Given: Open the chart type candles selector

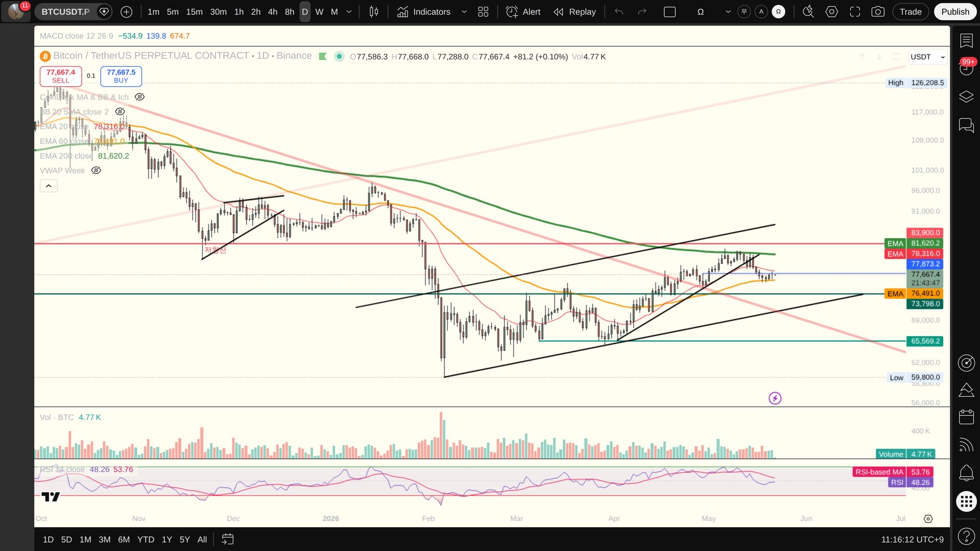Looking at the screenshot, I should tap(374, 12).
